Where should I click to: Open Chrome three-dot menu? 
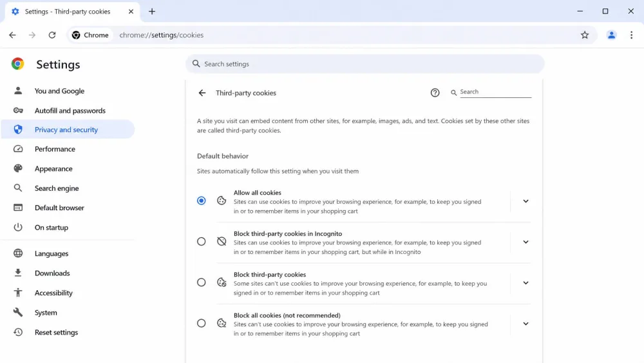(631, 35)
